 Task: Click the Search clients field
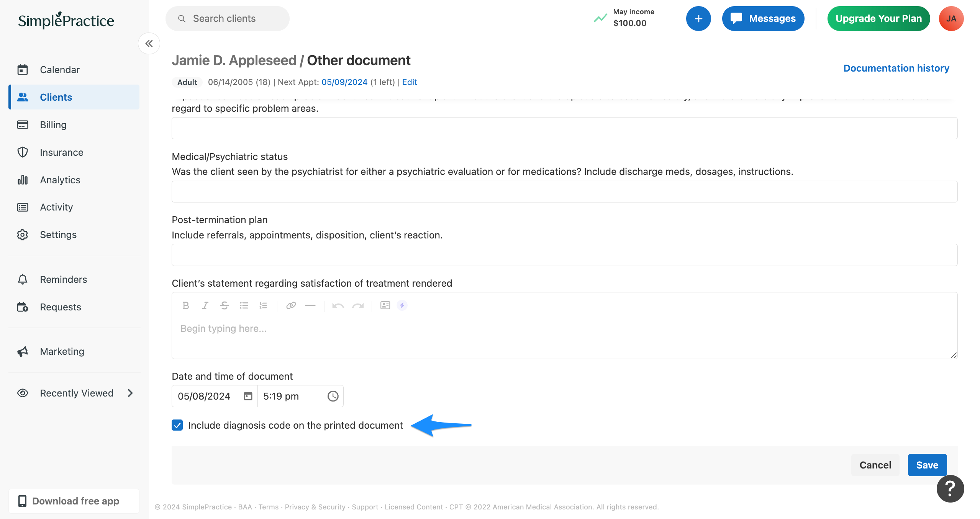coord(228,18)
